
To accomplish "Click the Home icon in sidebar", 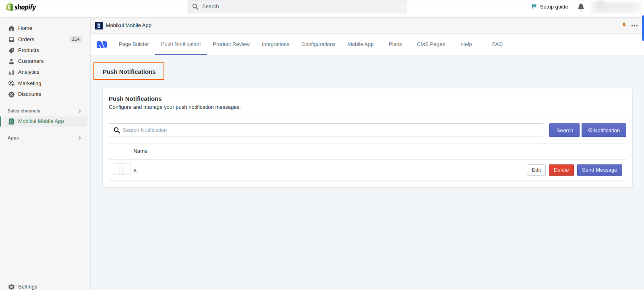I will pos(11,28).
